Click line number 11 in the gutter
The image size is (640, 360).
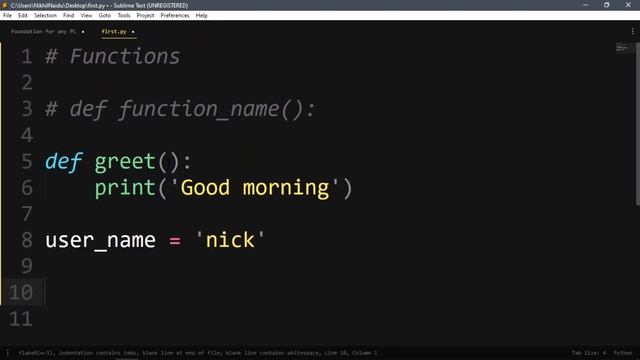21,318
